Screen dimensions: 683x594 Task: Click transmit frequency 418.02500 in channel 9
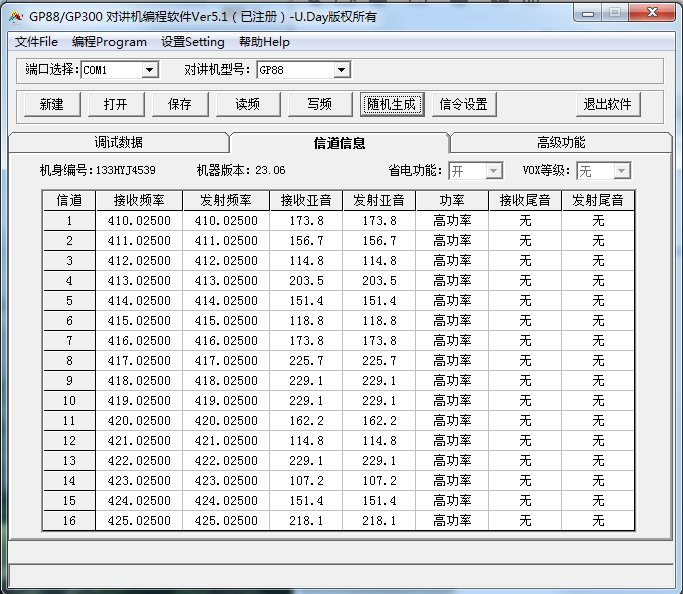click(226, 381)
